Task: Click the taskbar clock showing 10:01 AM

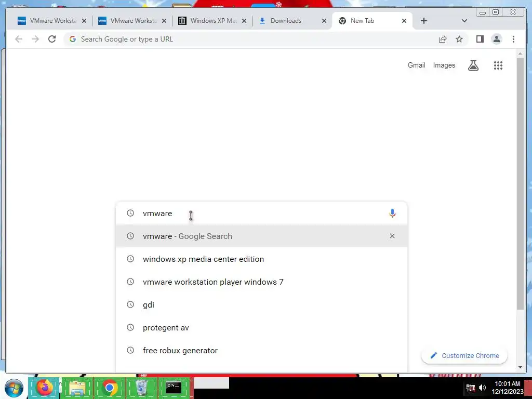Action: point(507,388)
